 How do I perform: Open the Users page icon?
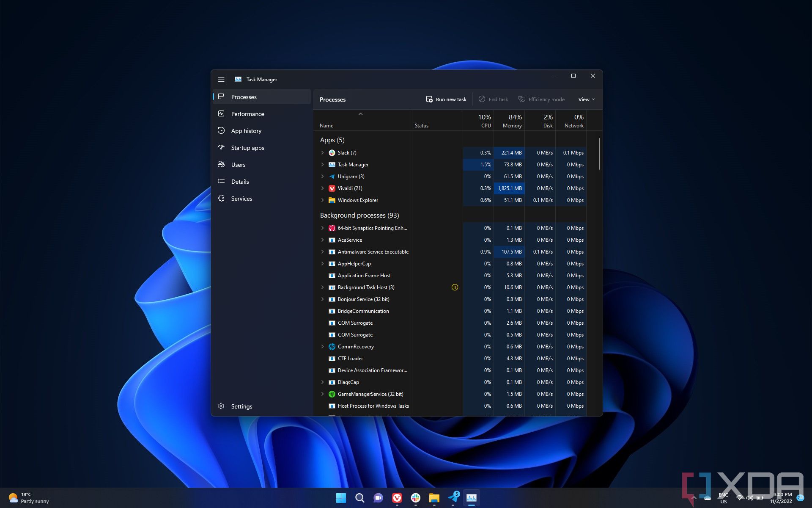click(x=221, y=165)
